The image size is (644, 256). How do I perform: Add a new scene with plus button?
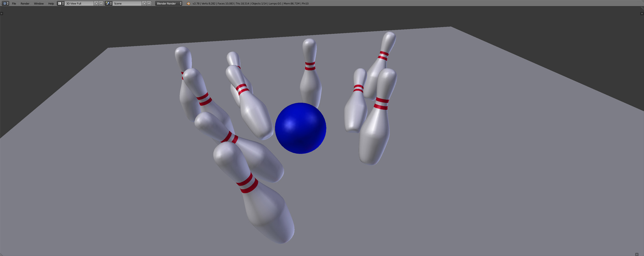pyautogui.click(x=144, y=3)
